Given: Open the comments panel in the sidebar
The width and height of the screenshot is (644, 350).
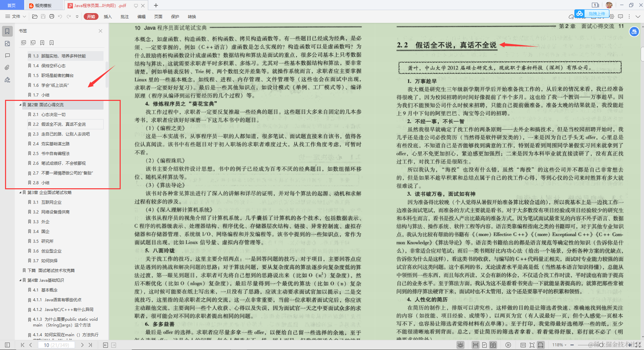Looking at the screenshot, I should 7,55.
